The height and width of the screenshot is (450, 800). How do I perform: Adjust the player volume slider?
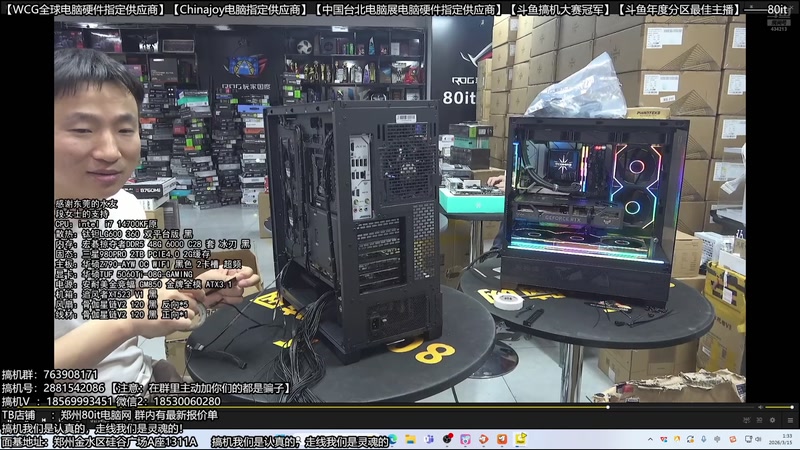click(x=778, y=407)
